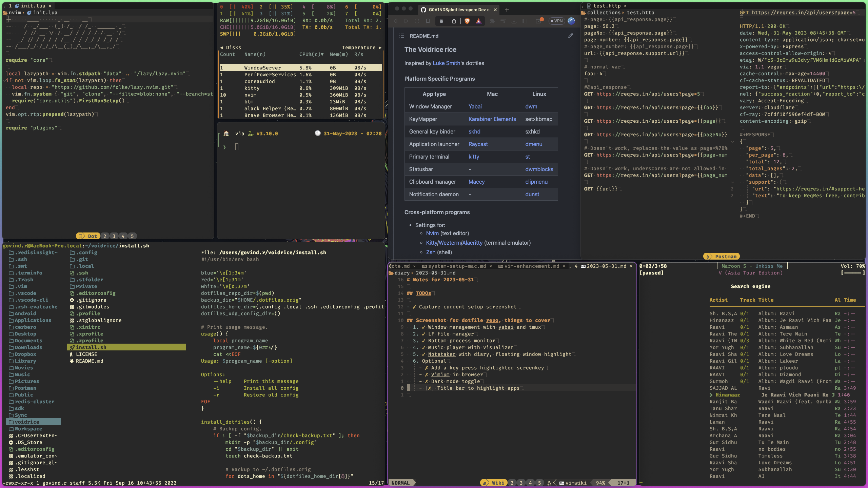Screen dimensions: 868x488
Task: Click the share icon in address bar
Action: (x=454, y=21)
